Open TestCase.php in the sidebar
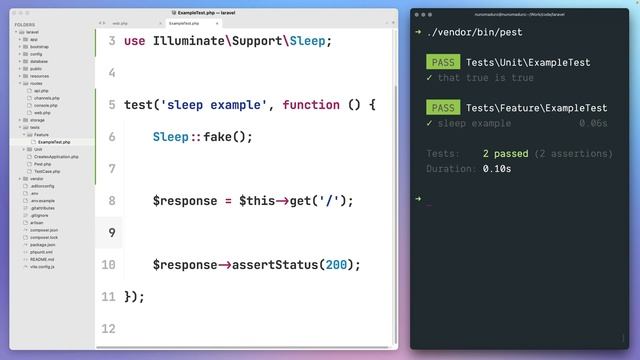Screen dimensions: 640x360 point(47,171)
